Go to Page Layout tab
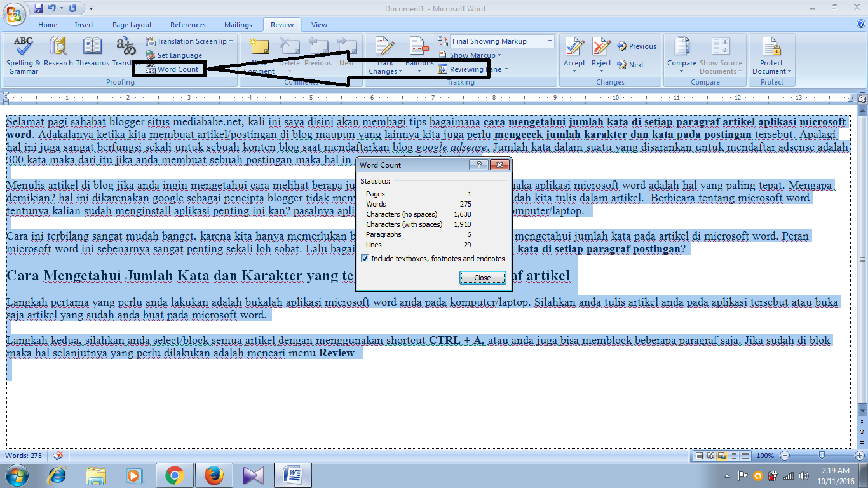Screen dimensions: 868x488 tap(132, 25)
